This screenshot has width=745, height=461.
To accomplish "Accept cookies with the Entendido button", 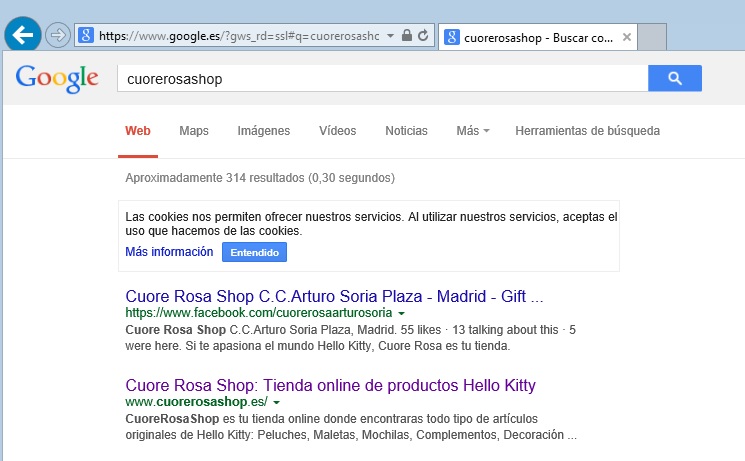I will coord(254,252).
